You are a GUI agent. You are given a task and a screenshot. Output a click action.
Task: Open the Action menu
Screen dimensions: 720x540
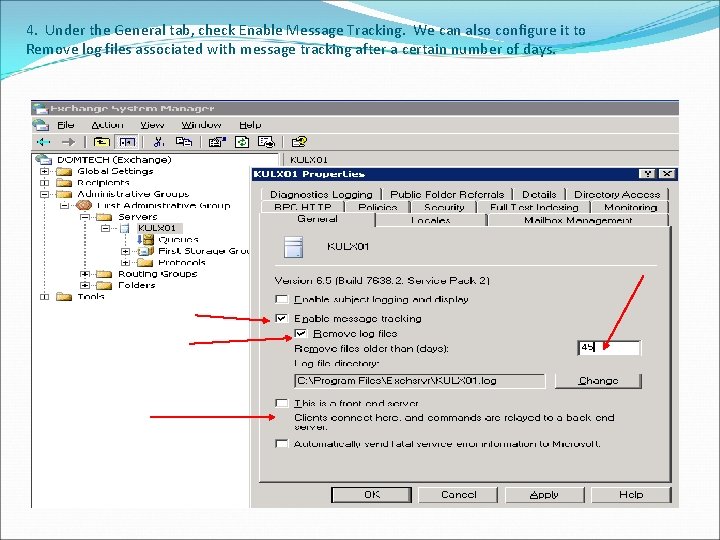coord(107,125)
